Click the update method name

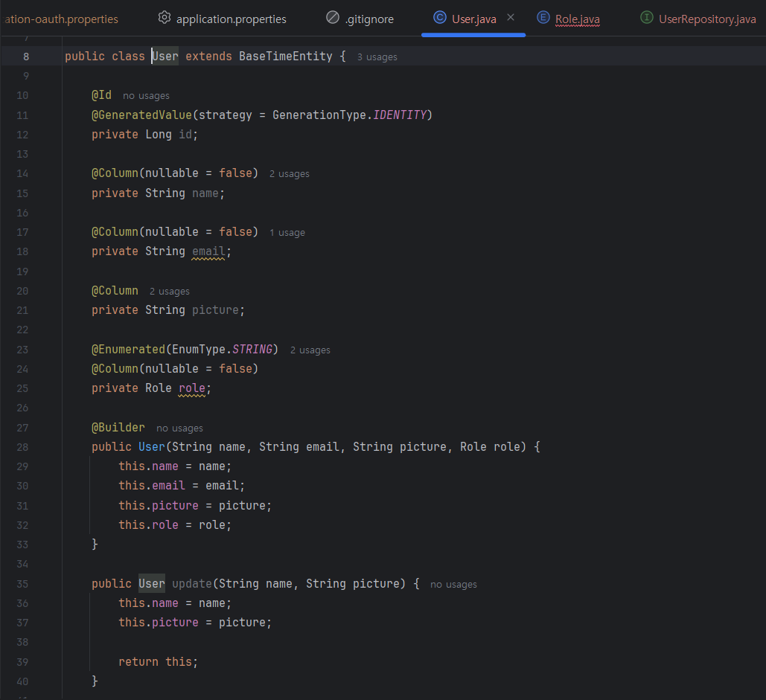tap(191, 583)
